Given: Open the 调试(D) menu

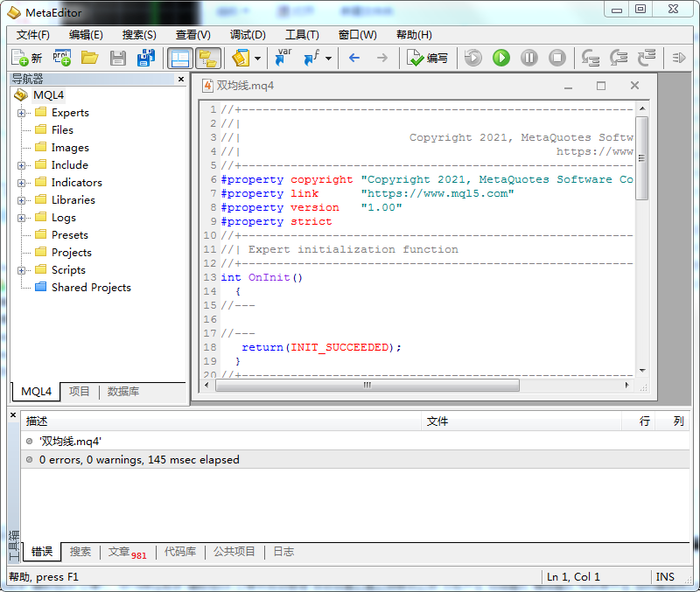Looking at the screenshot, I should 248,35.
